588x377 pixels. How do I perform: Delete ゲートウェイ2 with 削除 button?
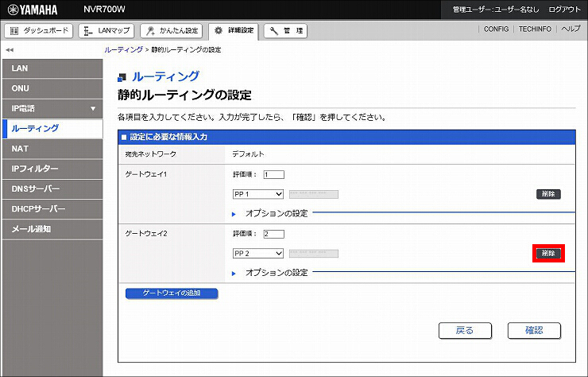(548, 254)
